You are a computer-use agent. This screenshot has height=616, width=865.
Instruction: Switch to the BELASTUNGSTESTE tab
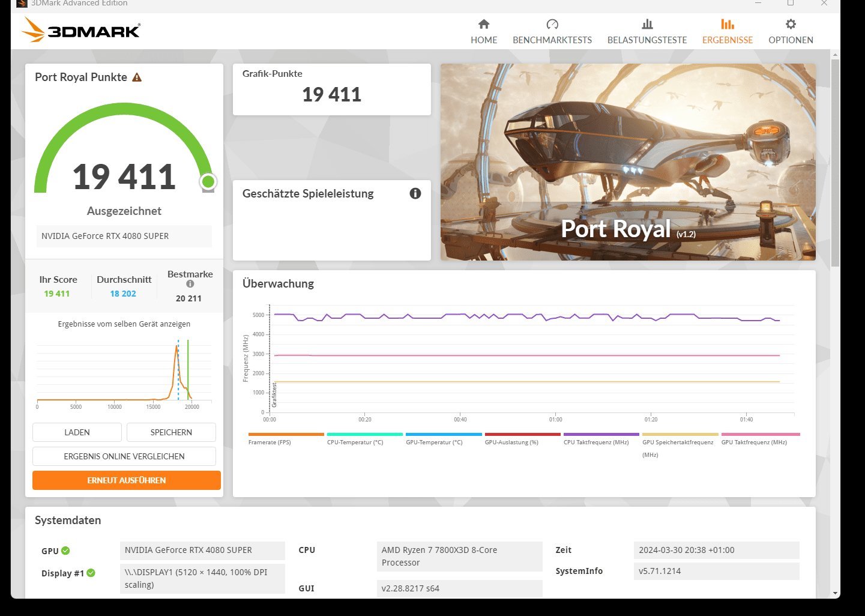pyautogui.click(x=647, y=40)
